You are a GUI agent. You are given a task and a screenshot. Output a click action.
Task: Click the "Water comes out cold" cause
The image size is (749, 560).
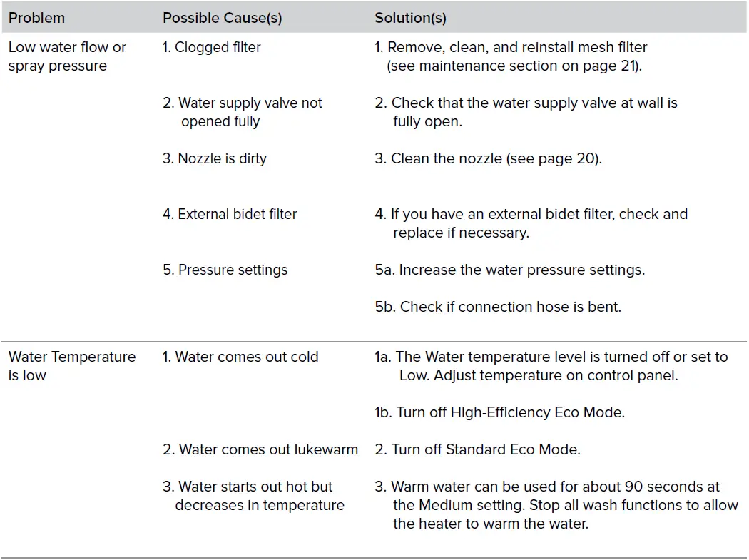(240, 357)
